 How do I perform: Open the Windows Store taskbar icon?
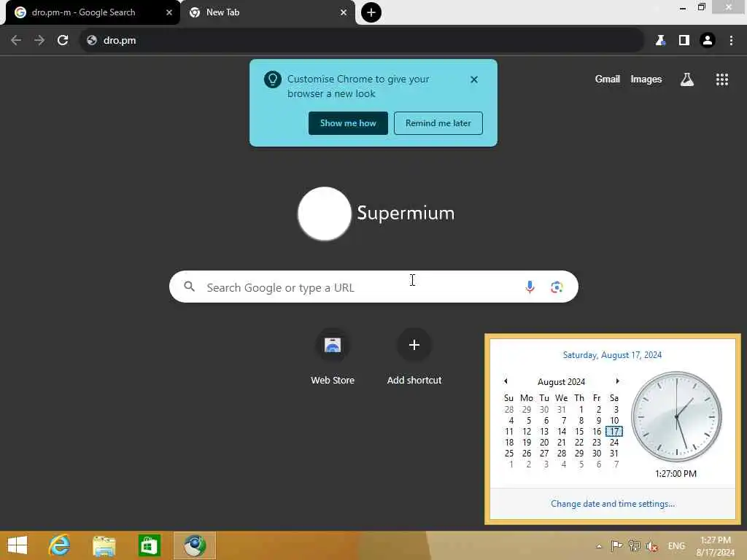coord(149,545)
